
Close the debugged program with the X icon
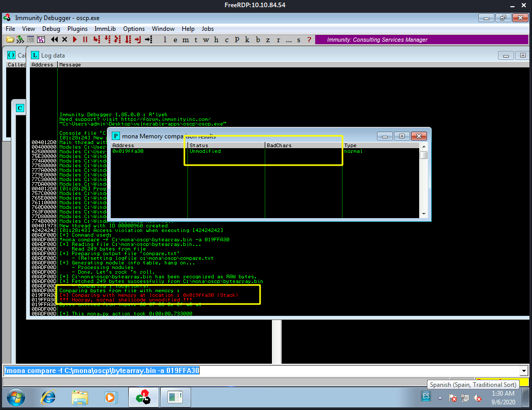coord(64,40)
